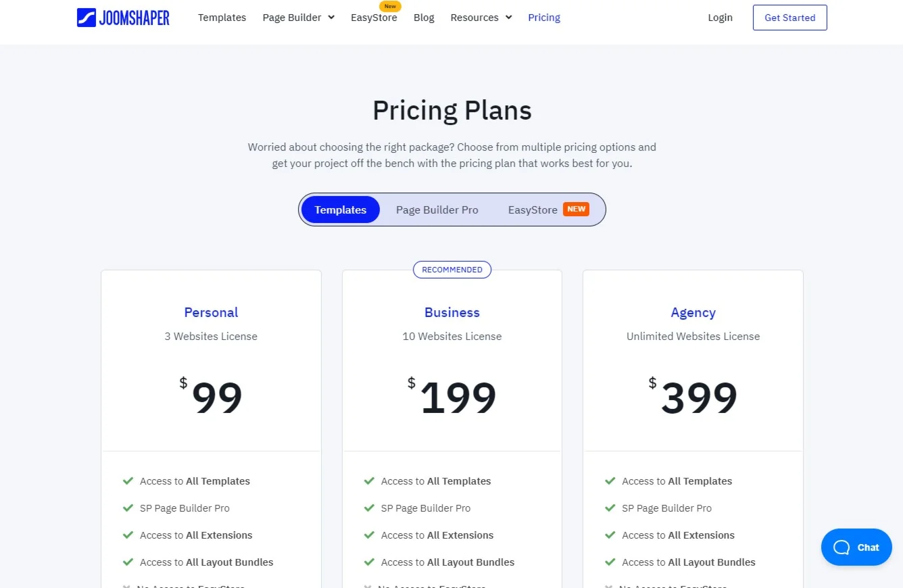Click the Business plan heading

coord(452,312)
